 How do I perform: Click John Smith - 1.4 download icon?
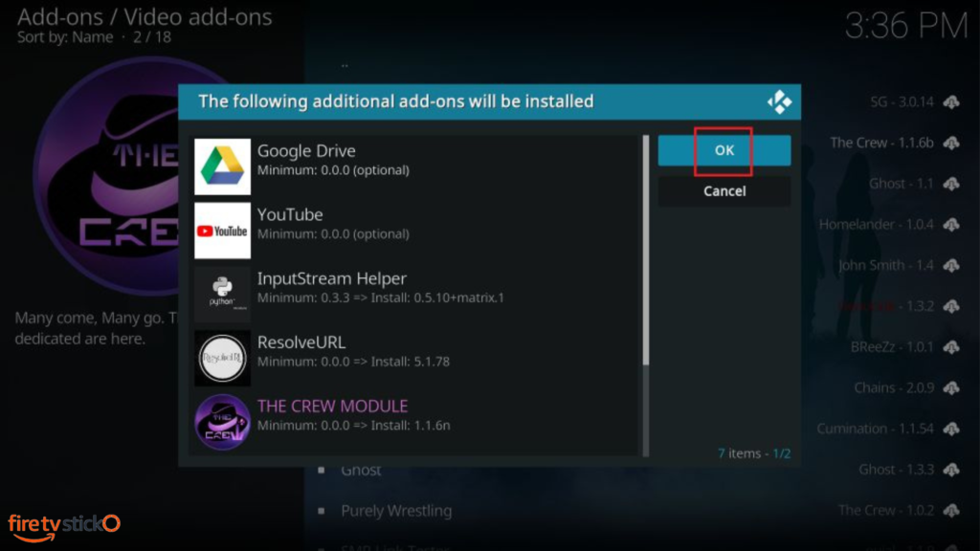point(951,266)
